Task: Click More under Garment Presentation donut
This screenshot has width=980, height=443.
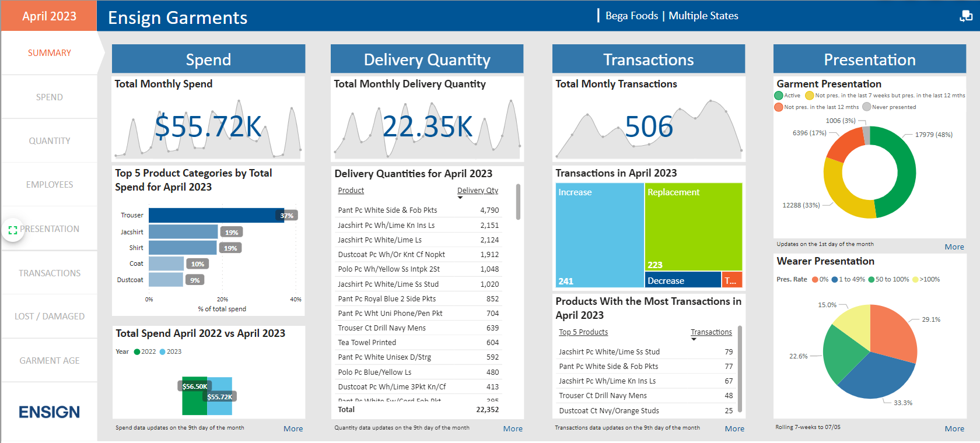Action: [954, 247]
